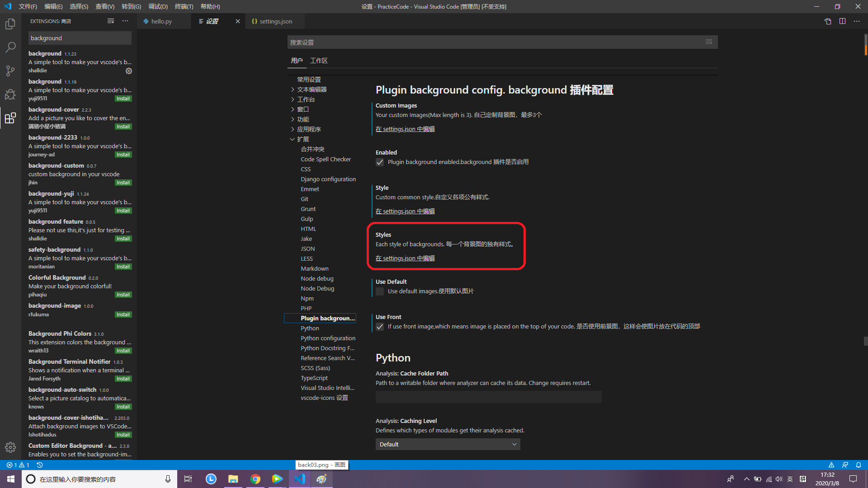Click the 搜索设置 search field
This screenshot has width=868, height=488.
click(502, 42)
